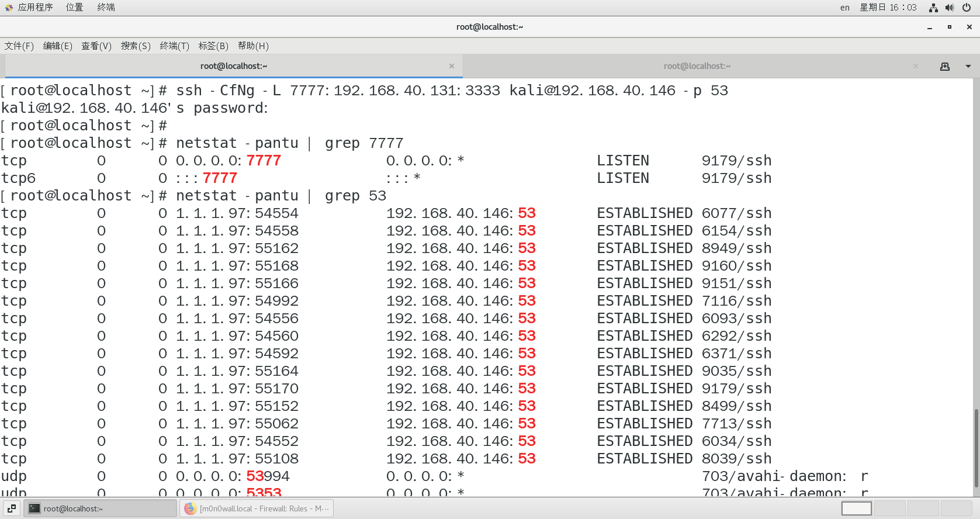
Task: Open the 编辑(E) menu
Action: tap(58, 46)
